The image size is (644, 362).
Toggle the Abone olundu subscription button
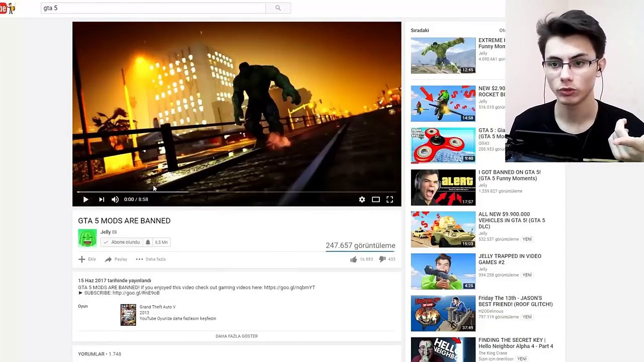click(121, 242)
